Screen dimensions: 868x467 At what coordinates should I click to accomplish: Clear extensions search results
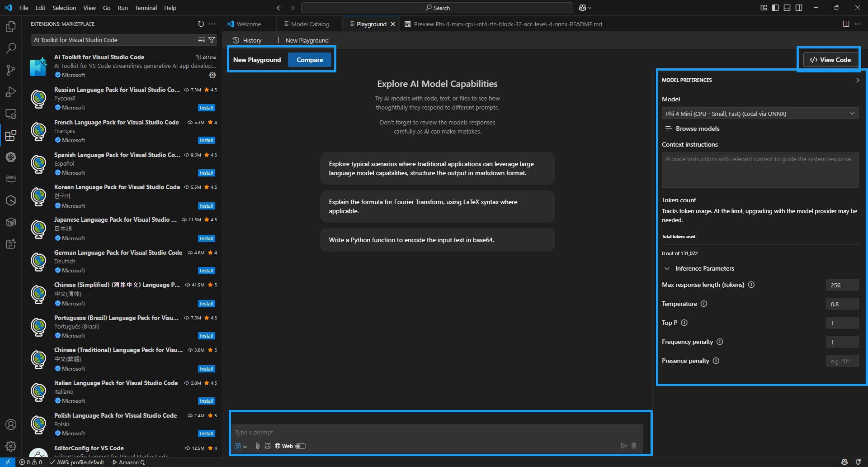[202, 40]
